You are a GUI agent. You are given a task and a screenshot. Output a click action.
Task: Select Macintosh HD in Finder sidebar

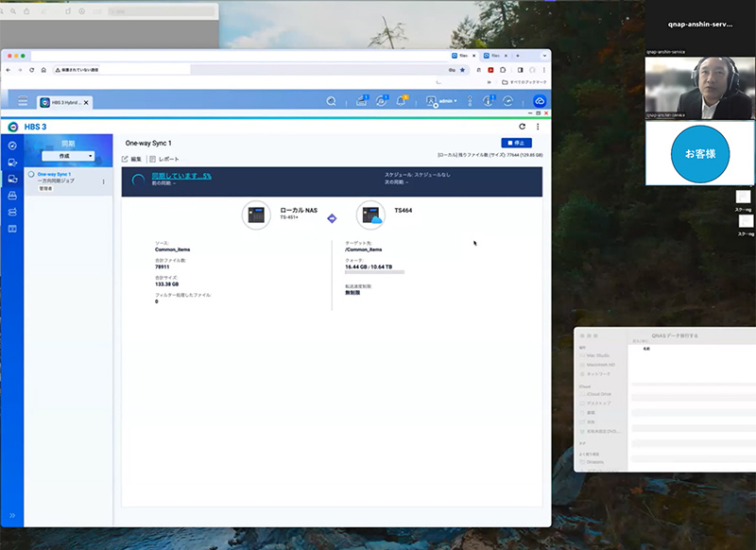600,365
